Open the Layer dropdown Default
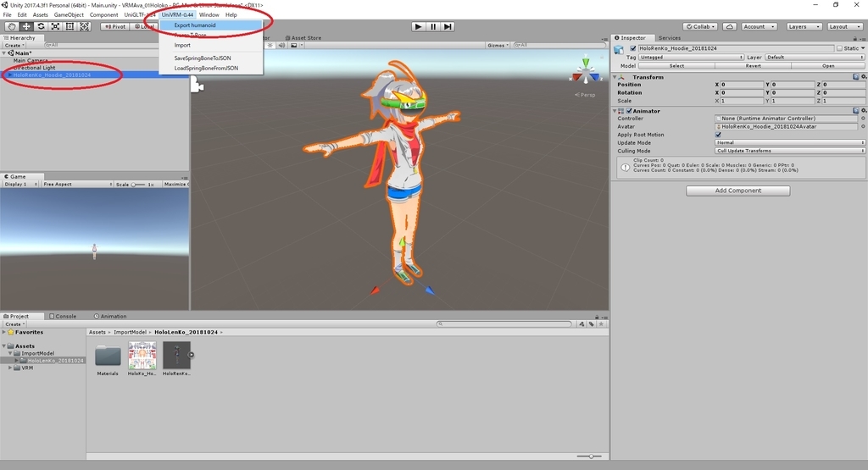This screenshot has height=470, width=868. click(x=815, y=57)
